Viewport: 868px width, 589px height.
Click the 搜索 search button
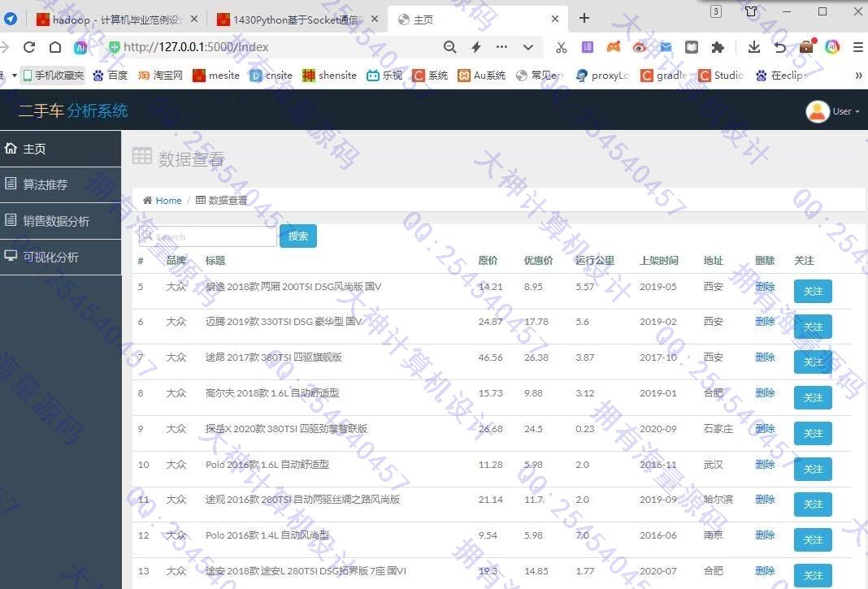[x=297, y=236]
